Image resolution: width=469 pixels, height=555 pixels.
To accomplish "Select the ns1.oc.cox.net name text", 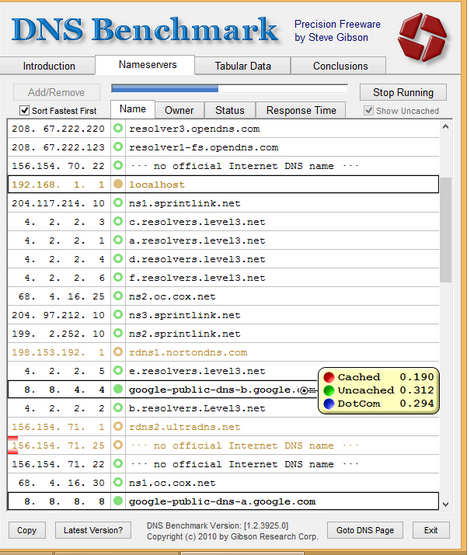I will (x=172, y=483).
